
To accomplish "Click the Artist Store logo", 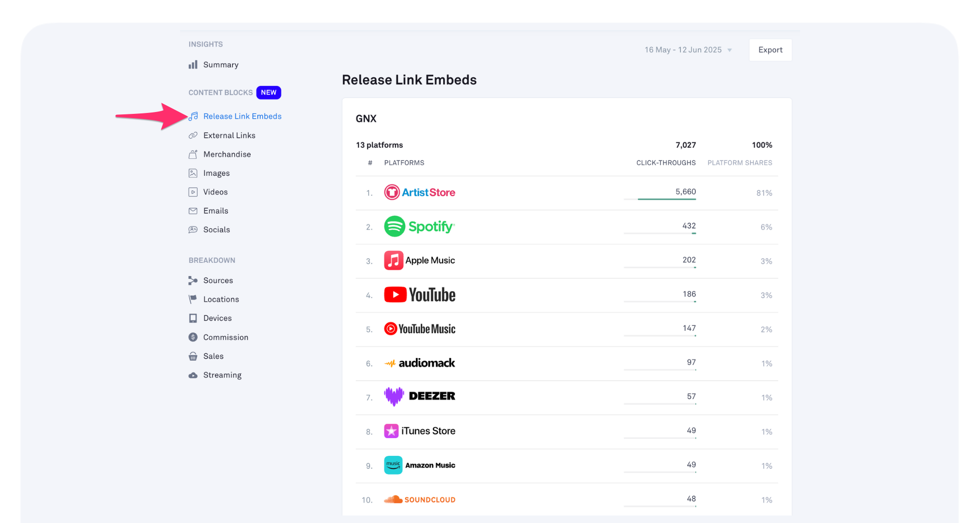I will (x=420, y=192).
